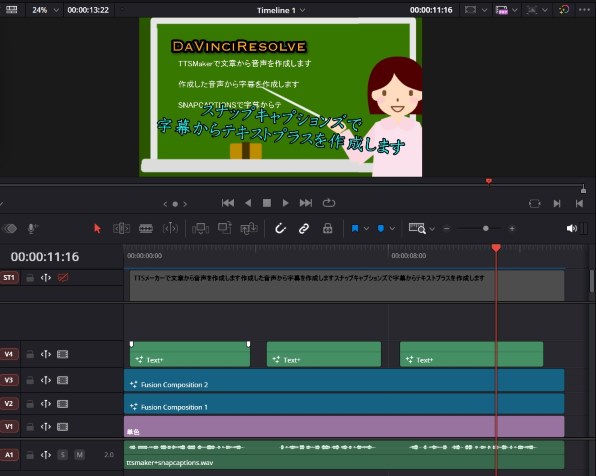Viewport: 596px width, 476px height.
Task: Click the zoom out minus button
Action: [447, 228]
